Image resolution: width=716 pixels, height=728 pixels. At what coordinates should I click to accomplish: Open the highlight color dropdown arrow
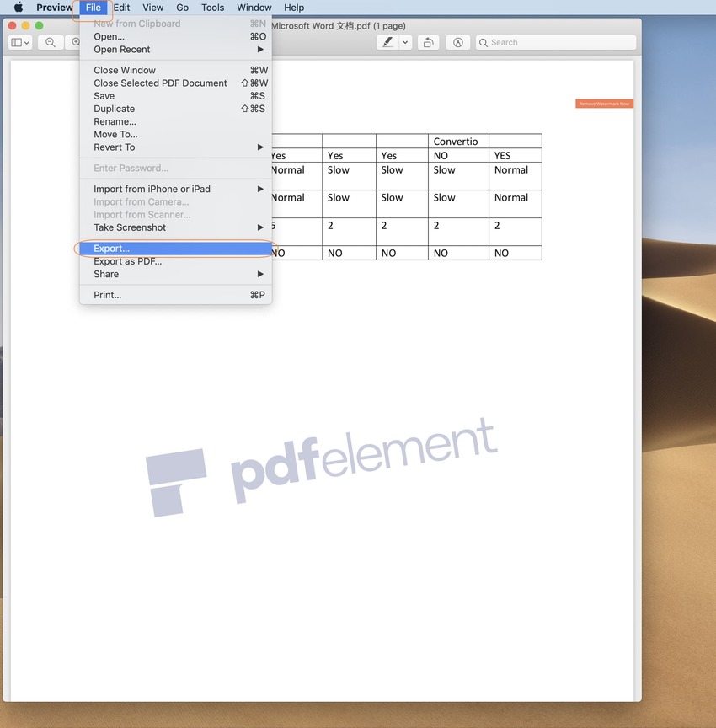405,43
